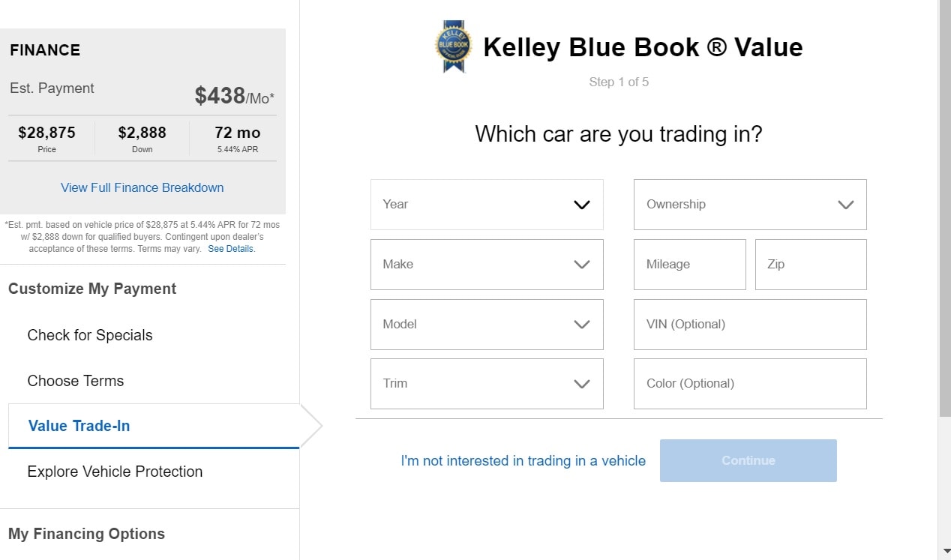Open the Model dropdown
This screenshot has height=560, width=951.
pos(487,325)
